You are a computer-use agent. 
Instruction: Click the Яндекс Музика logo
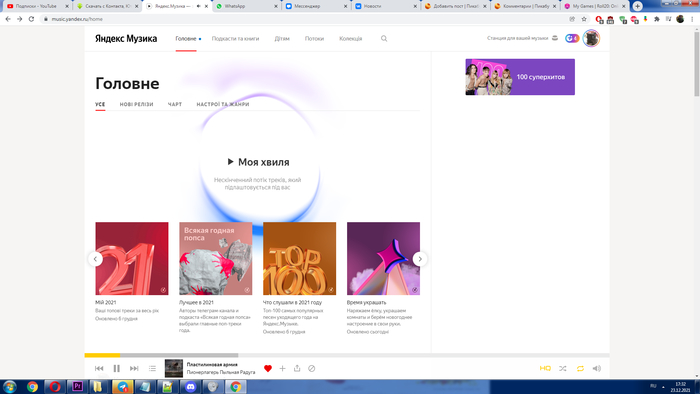point(126,38)
